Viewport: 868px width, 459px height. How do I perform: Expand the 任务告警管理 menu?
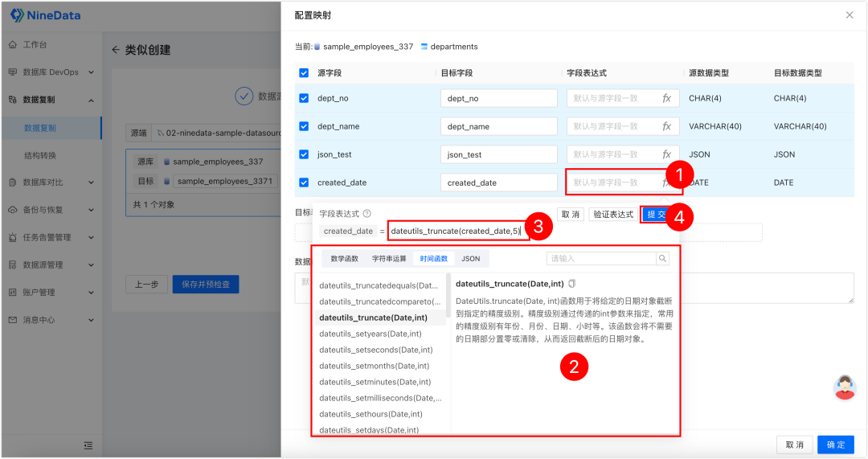pos(92,237)
